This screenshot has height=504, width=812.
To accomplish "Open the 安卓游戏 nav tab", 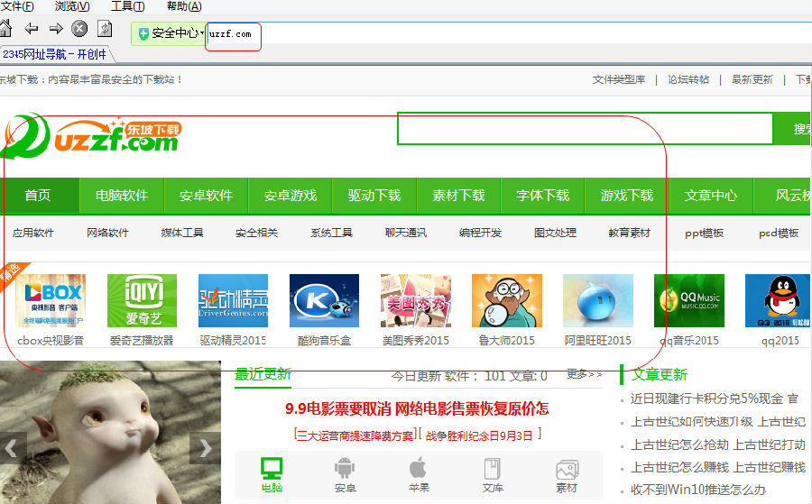I will tap(290, 196).
